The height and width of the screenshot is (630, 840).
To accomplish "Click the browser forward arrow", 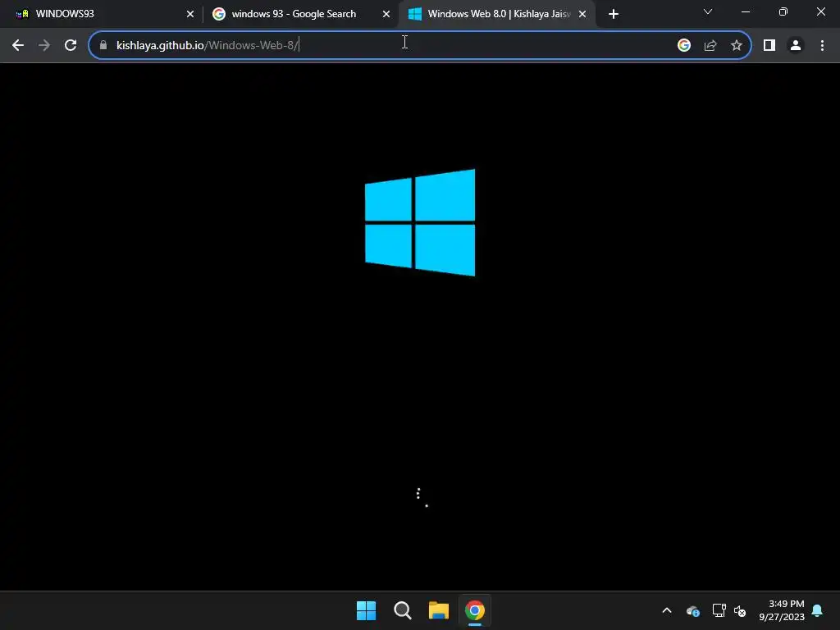I will (x=44, y=45).
